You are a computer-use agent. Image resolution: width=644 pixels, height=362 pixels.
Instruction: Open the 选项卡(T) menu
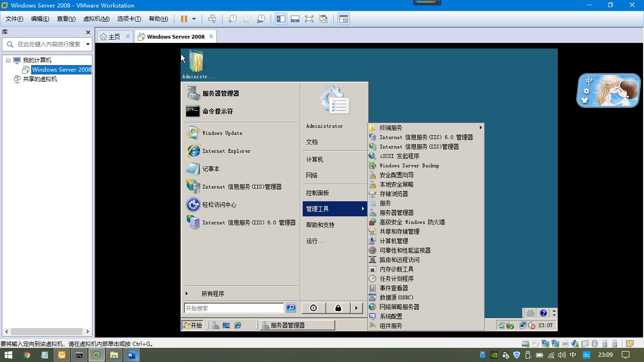pyautogui.click(x=129, y=19)
